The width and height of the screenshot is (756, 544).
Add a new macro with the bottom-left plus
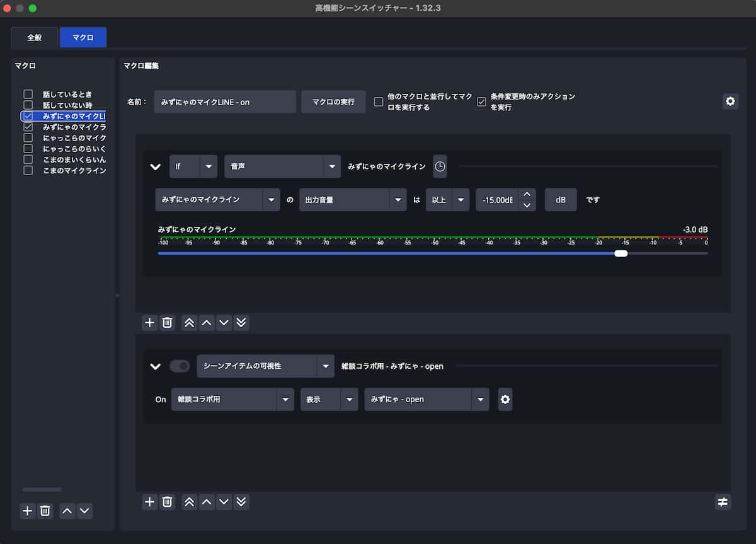click(27, 511)
